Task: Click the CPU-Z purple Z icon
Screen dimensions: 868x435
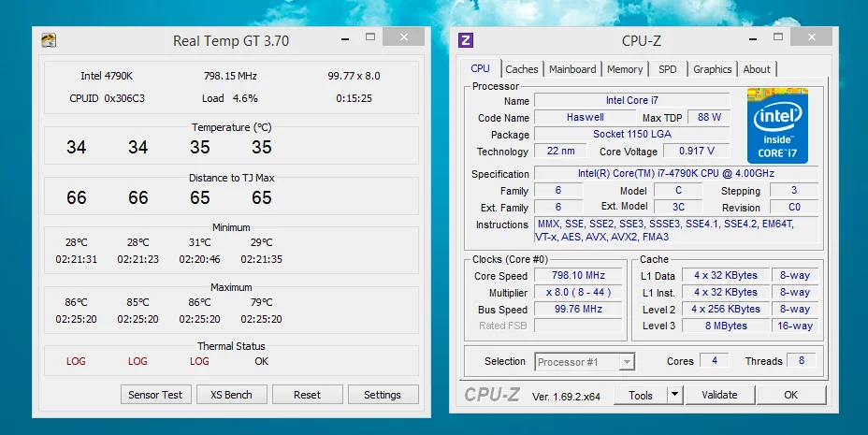Action: pos(466,40)
